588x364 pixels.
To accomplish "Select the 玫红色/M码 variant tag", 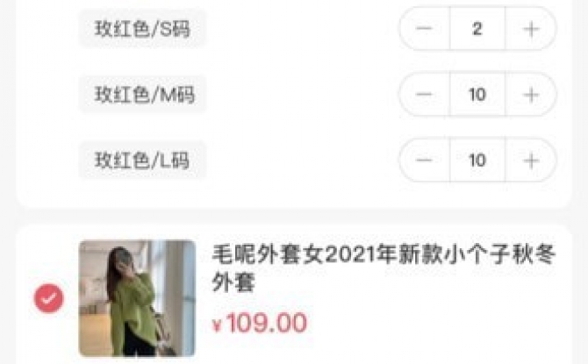I will (x=142, y=95).
